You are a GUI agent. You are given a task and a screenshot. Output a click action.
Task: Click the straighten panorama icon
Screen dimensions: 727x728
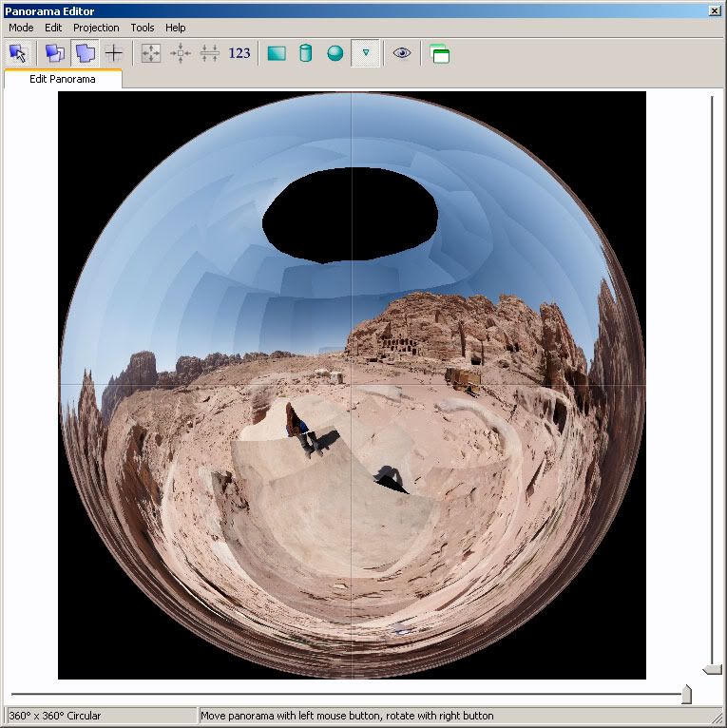pos(209,53)
